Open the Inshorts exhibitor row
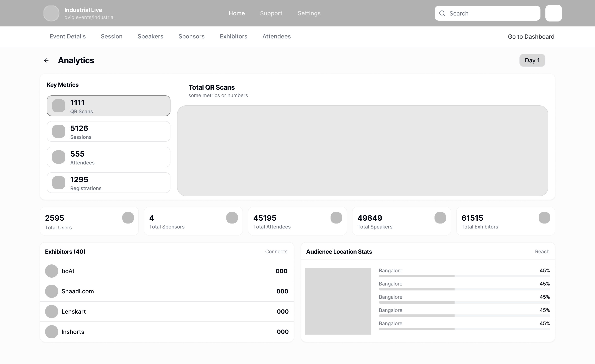This screenshot has height=364, width=595. tap(167, 332)
